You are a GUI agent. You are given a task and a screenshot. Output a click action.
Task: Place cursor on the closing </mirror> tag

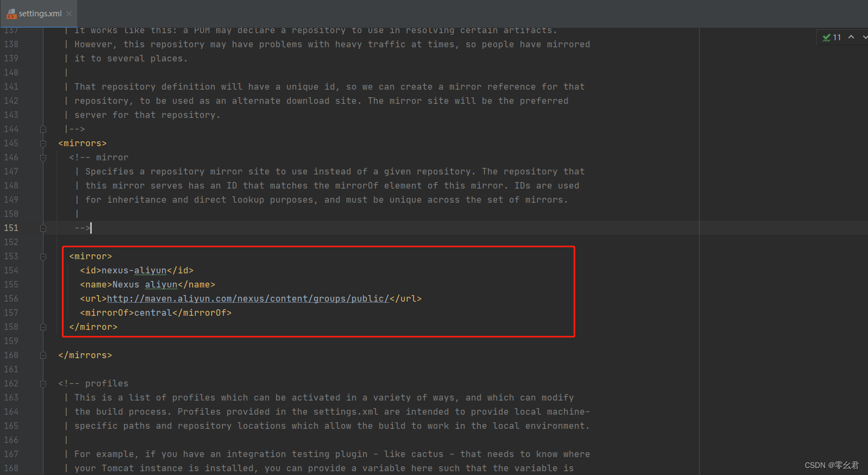tap(93, 327)
